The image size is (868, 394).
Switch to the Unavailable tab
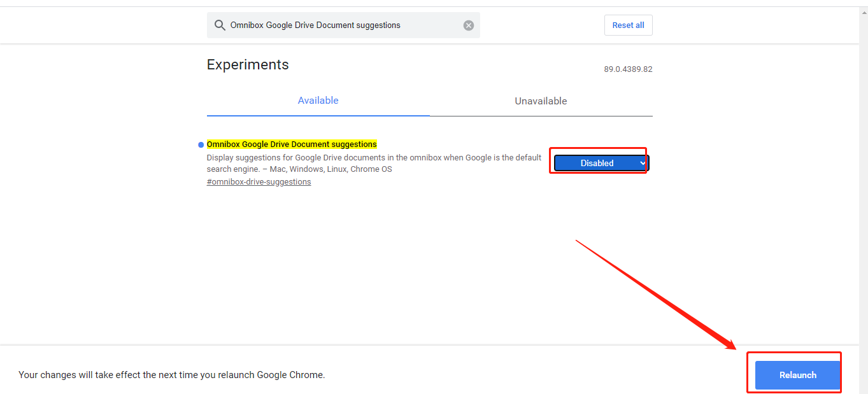click(x=541, y=101)
